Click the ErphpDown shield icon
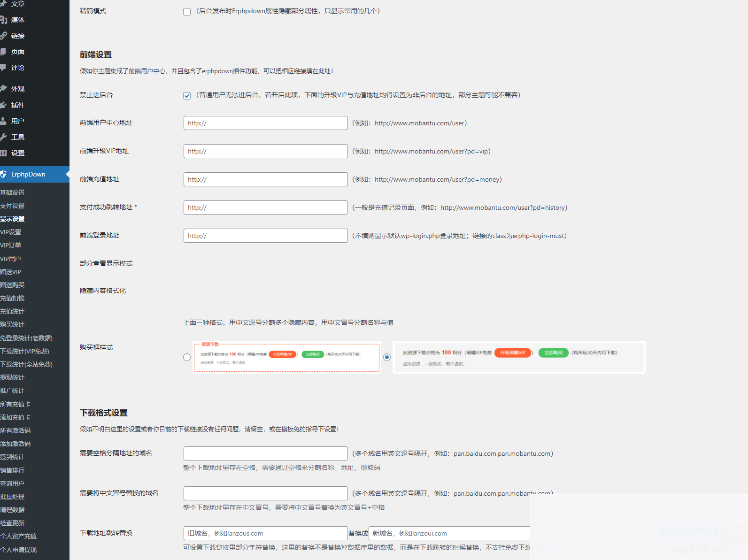This screenshot has height=560, width=748. [4, 174]
